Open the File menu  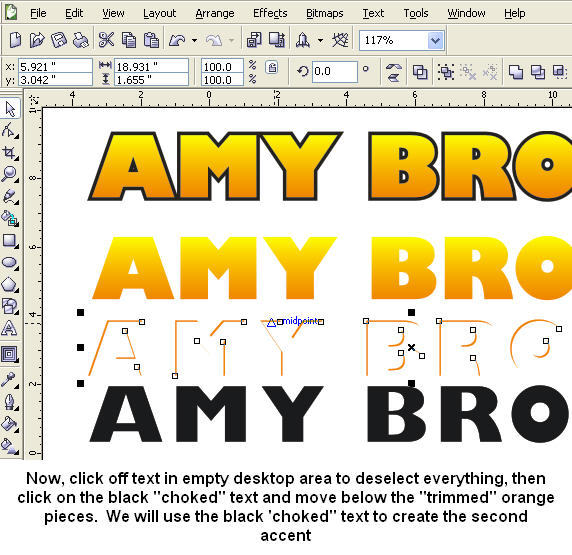pos(38,14)
